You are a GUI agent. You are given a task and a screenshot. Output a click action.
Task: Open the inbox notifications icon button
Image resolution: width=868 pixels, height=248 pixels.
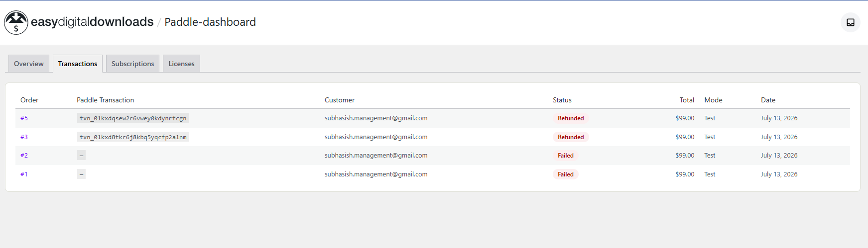[851, 22]
